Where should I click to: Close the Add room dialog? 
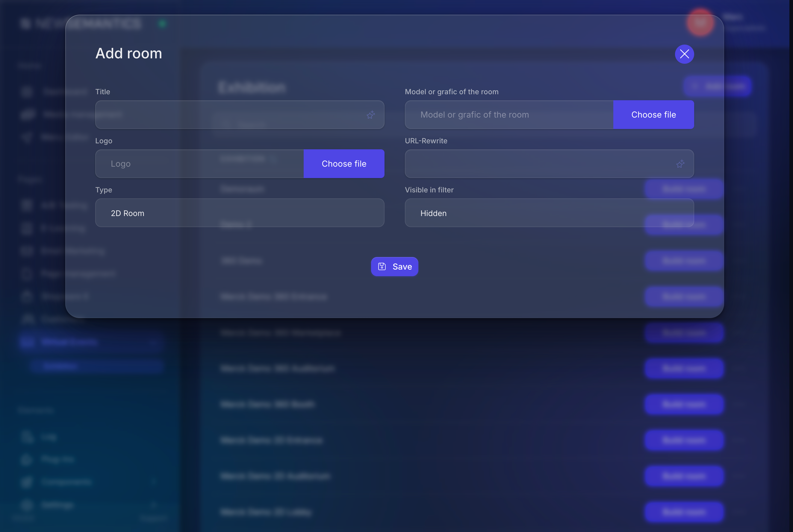pyautogui.click(x=684, y=54)
